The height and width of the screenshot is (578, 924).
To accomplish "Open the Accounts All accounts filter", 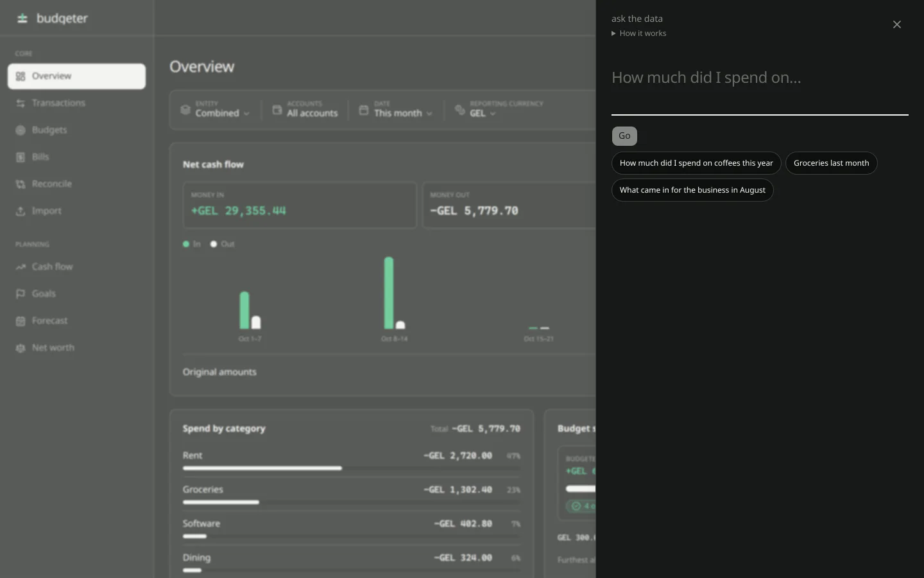I will [305, 110].
